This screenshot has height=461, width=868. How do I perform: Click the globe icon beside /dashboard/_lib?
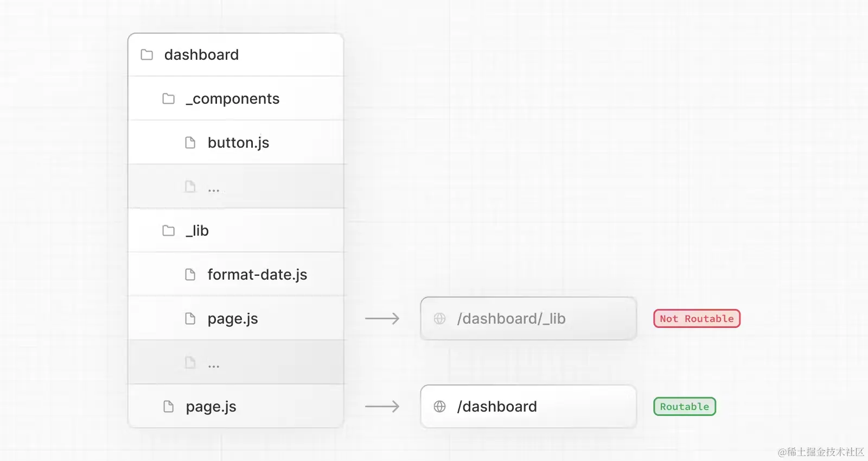440,319
